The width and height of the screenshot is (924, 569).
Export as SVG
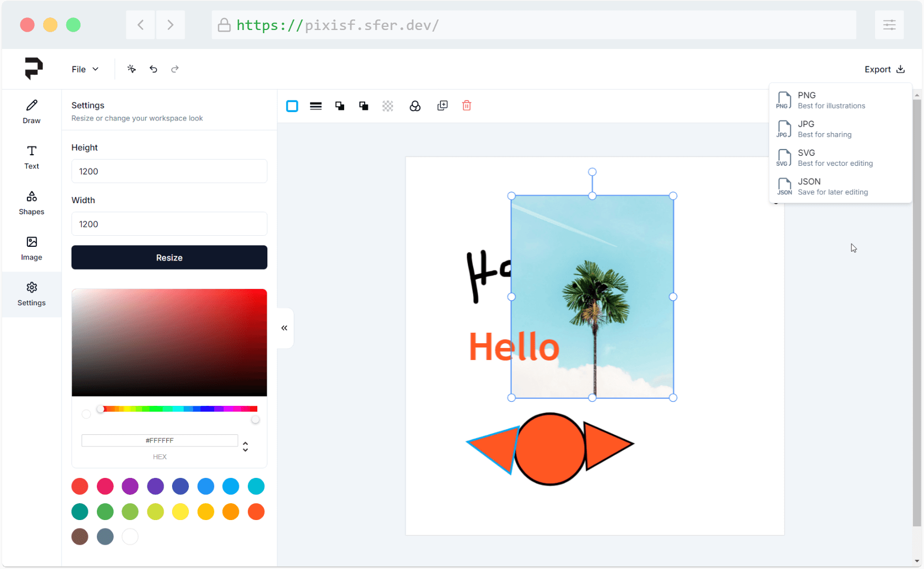840,158
